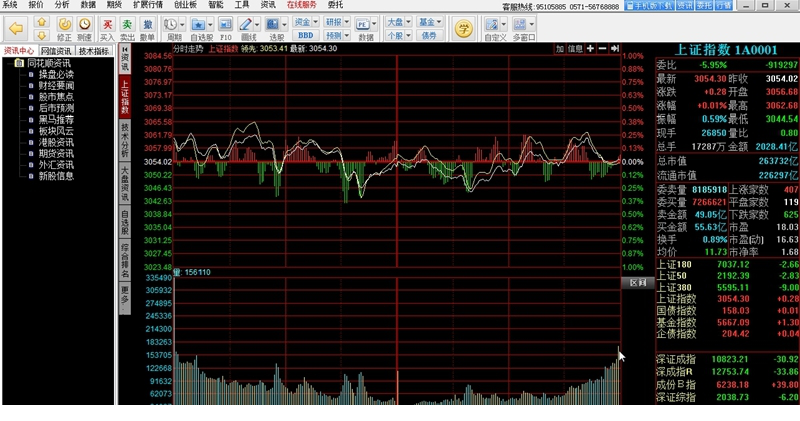
Task: Click the plus zoom-in chart icon
Action: click(x=591, y=48)
